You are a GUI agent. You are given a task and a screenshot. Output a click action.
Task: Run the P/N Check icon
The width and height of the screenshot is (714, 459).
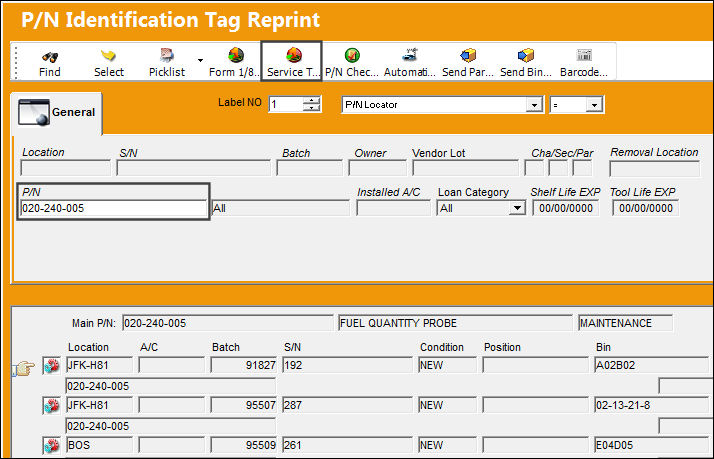click(352, 56)
